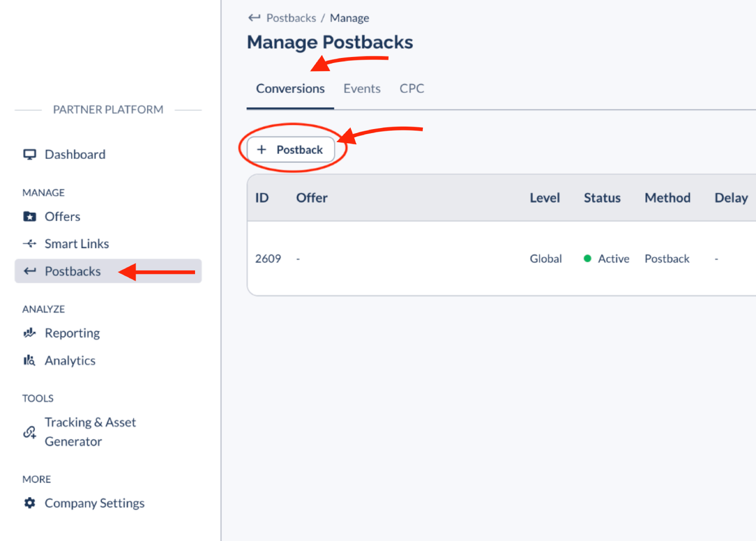The image size is (756, 541).
Task: Click the Global level cell
Action: 546,259
